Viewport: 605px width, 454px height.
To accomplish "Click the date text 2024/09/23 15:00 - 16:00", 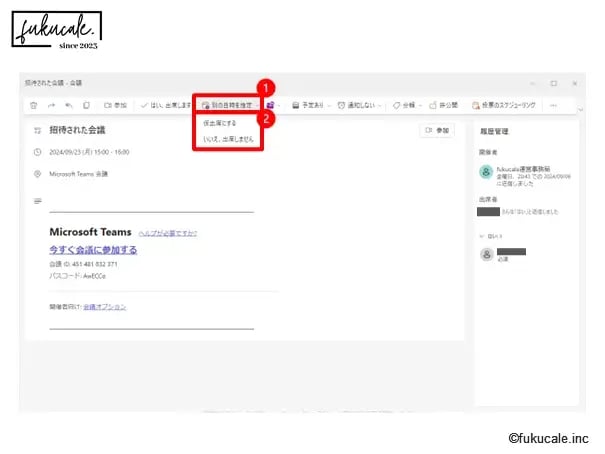I will (x=89, y=152).
